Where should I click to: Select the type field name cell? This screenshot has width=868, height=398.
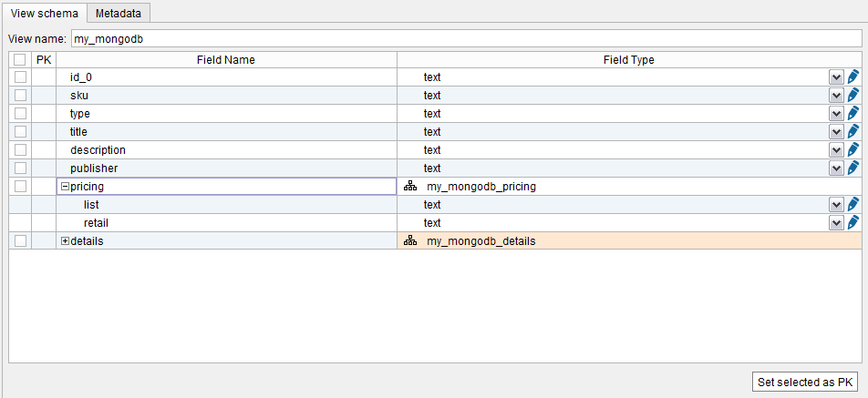[226, 113]
